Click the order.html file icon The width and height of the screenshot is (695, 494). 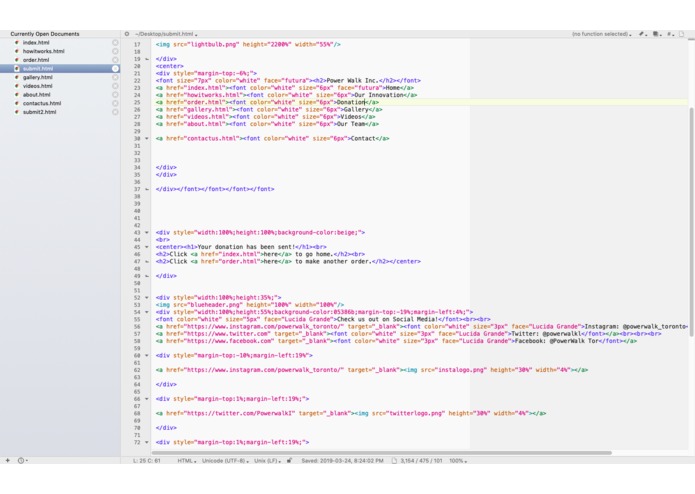pos(17,60)
